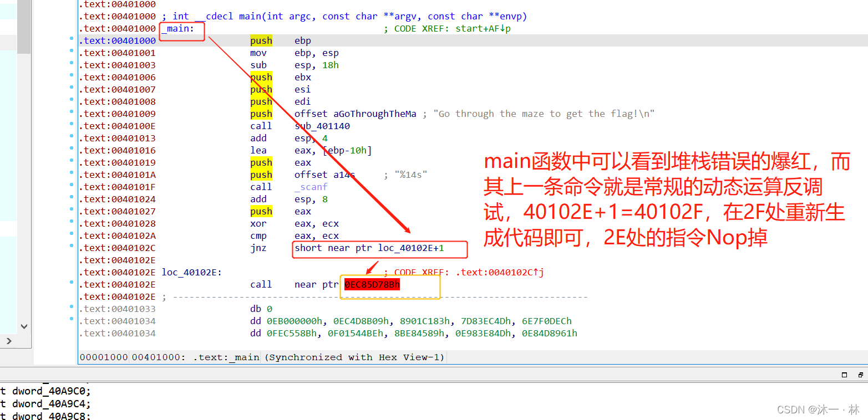Select the main function prototype comment line
The height and width of the screenshot is (420, 868).
coord(344,16)
